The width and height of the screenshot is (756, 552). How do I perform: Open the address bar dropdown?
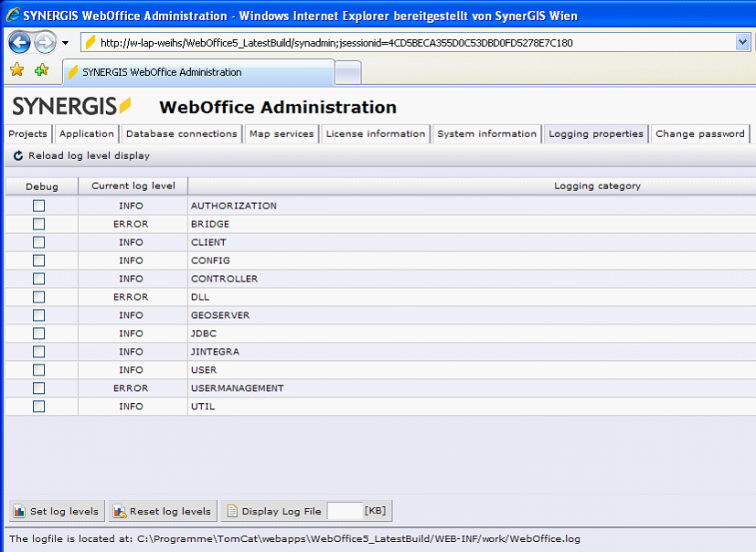click(x=742, y=41)
